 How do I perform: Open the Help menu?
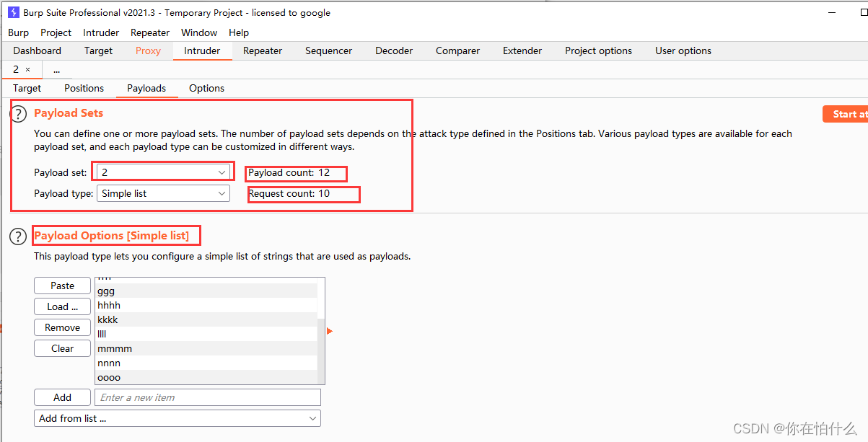[239, 32]
